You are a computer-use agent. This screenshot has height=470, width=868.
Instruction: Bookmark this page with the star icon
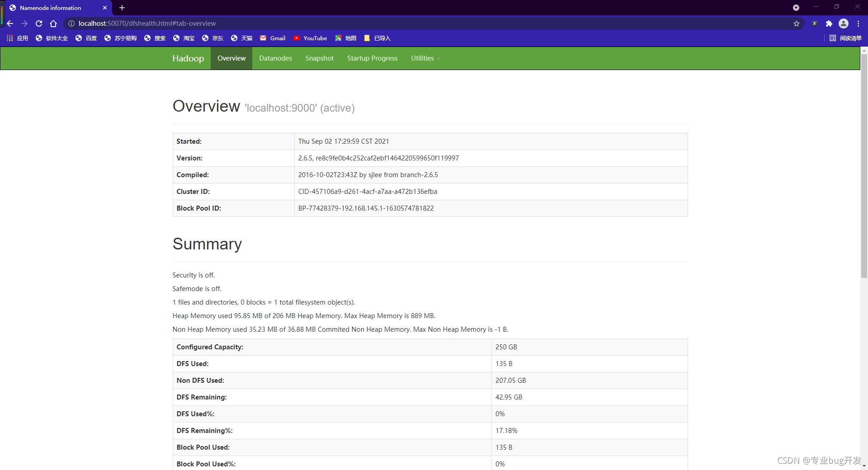pos(797,23)
